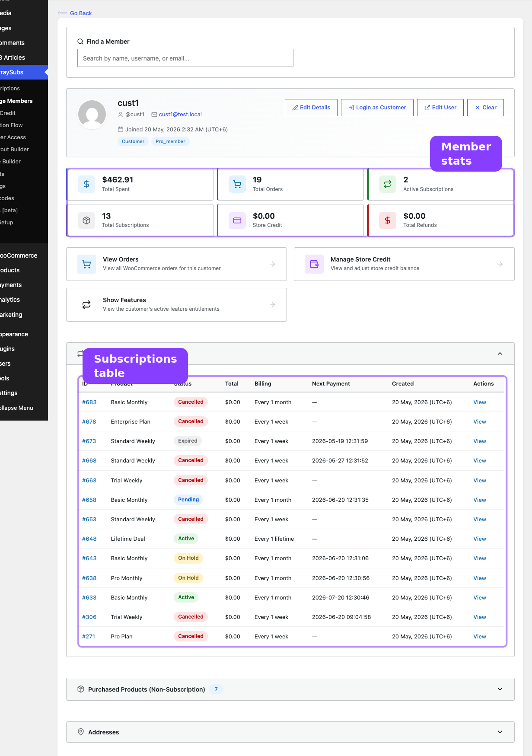Viewport: 532px width, 756px height.
Task: Click Login as Customer button
Action: [377, 108]
